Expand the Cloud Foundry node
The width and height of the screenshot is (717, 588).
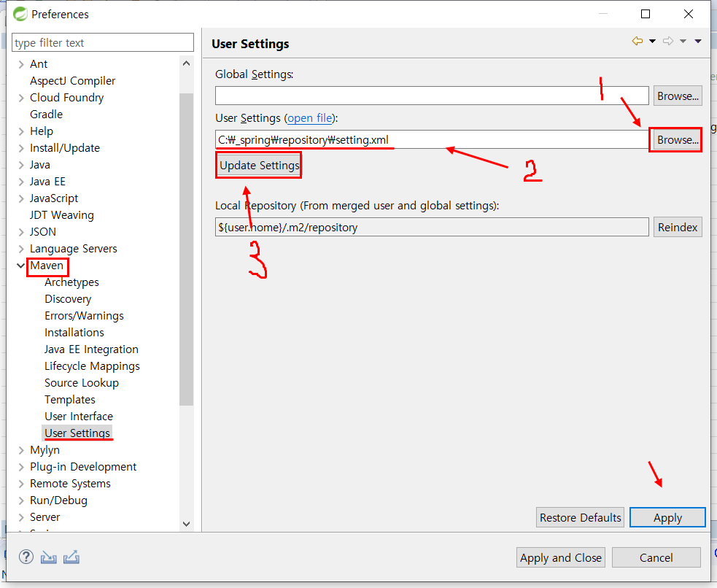[x=21, y=98]
